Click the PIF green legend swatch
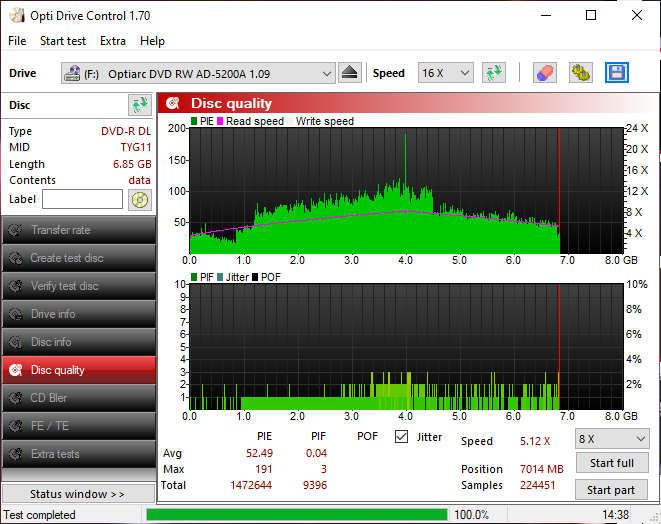Viewport: 661px width, 524px height. [194, 277]
